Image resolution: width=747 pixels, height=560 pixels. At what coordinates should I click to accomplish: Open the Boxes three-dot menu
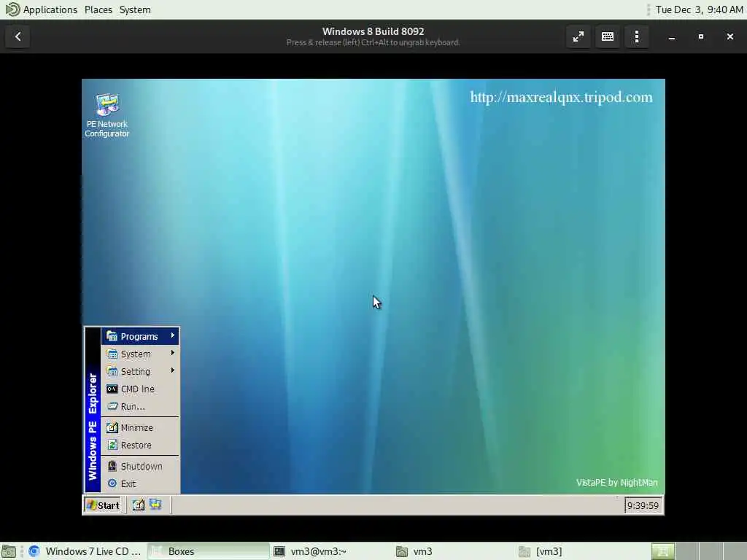(636, 36)
